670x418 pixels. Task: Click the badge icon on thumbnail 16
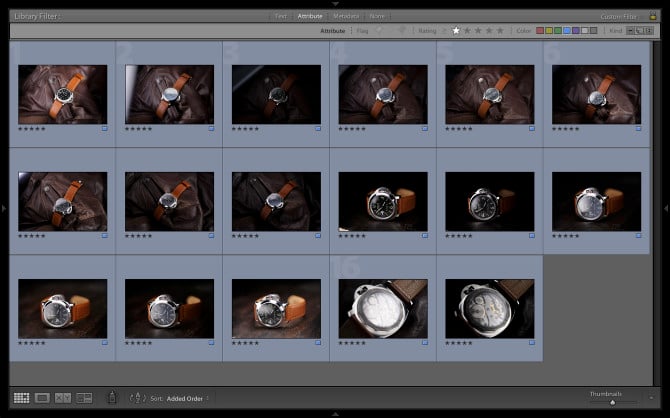tap(425, 343)
